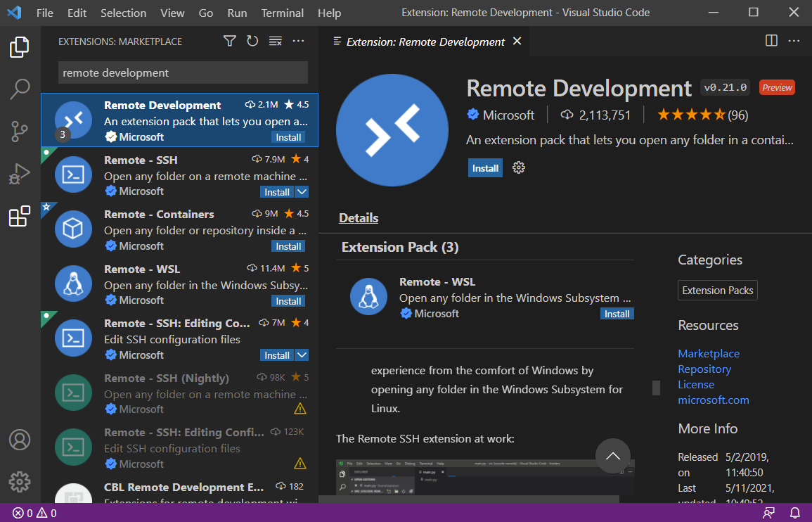Click the gear icon beside the Install button
Screen dimensions: 812x522
tap(518, 167)
